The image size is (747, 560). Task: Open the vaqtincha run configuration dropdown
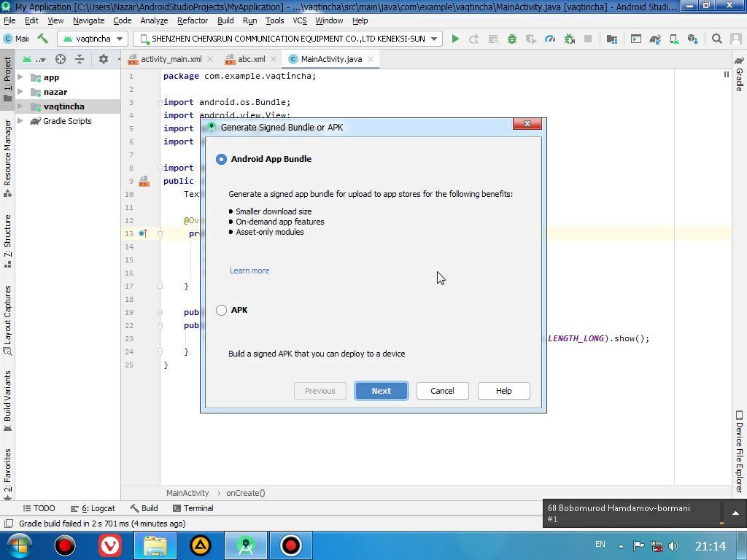click(x=93, y=39)
